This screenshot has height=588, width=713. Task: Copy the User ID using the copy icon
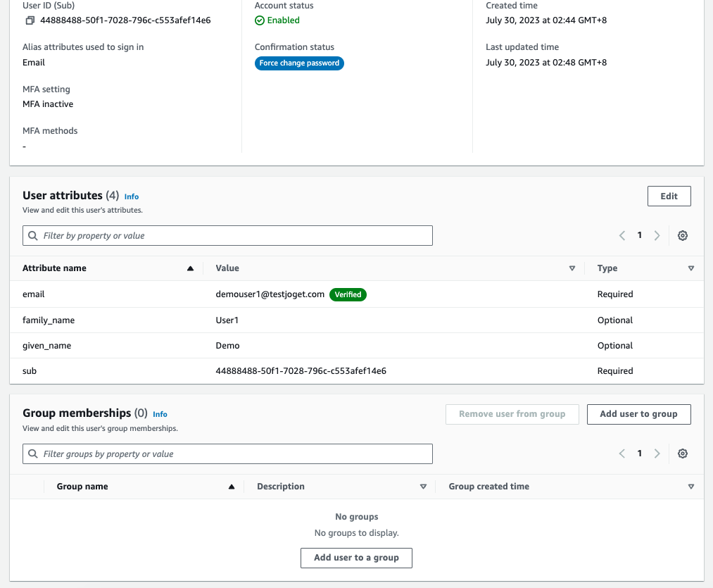(x=30, y=20)
